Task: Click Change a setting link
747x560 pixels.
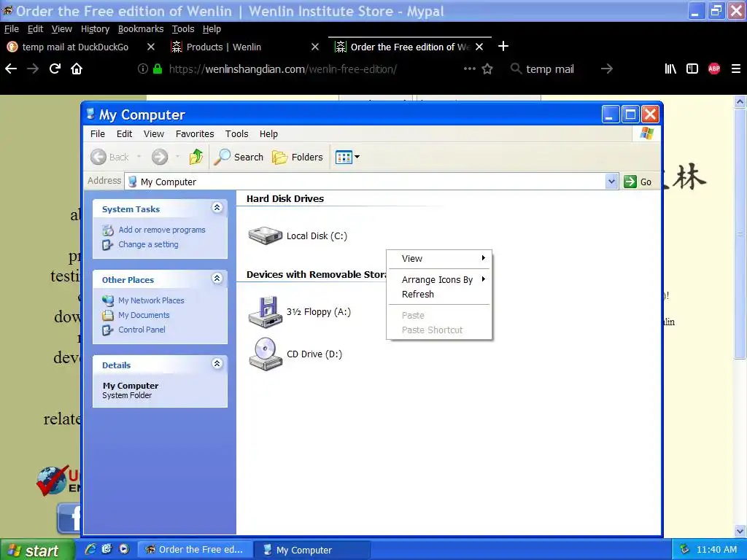Action: click(x=148, y=244)
